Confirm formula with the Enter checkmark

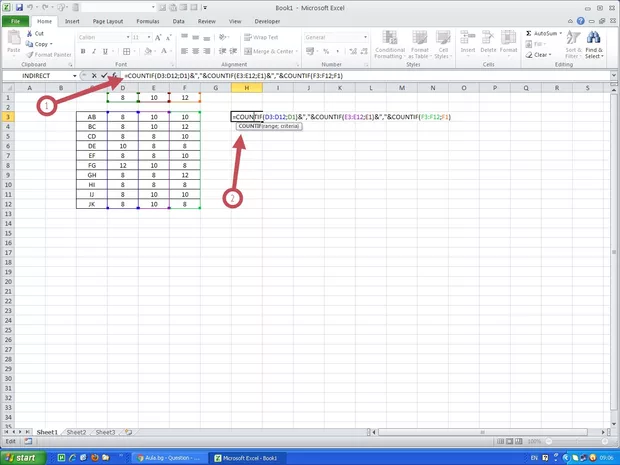(x=104, y=76)
